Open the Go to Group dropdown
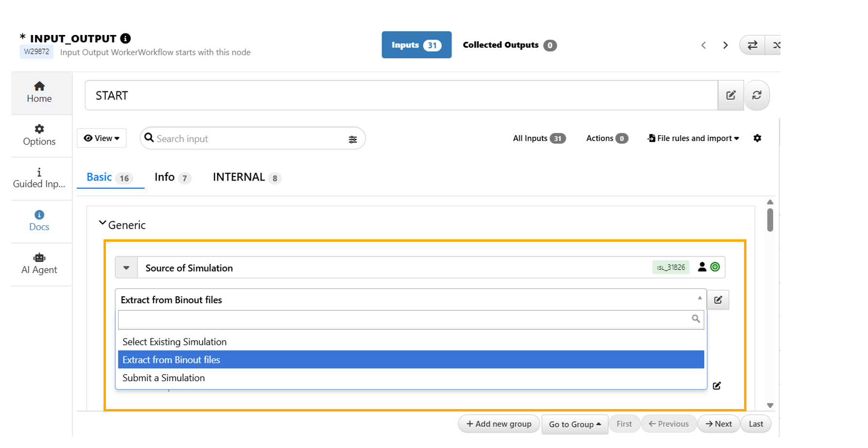Viewport: 868px width, 448px height. coord(574,424)
